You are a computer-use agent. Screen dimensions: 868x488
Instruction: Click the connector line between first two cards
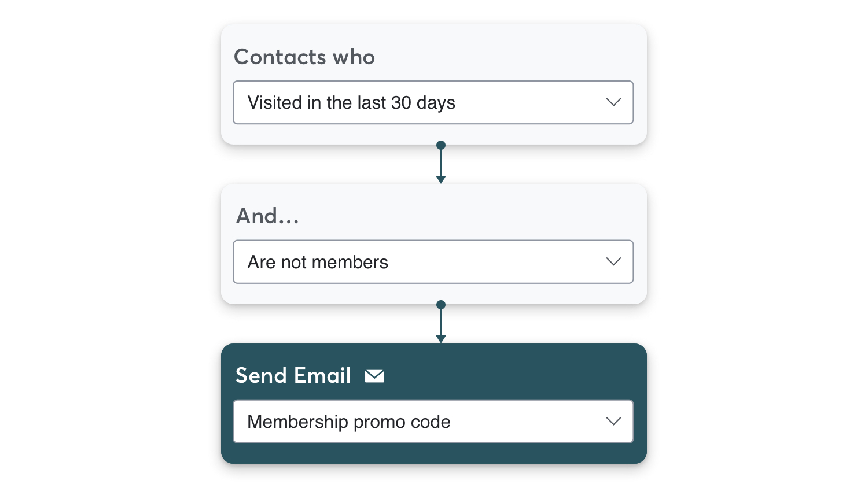pyautogui.click(x=441, y=162)
